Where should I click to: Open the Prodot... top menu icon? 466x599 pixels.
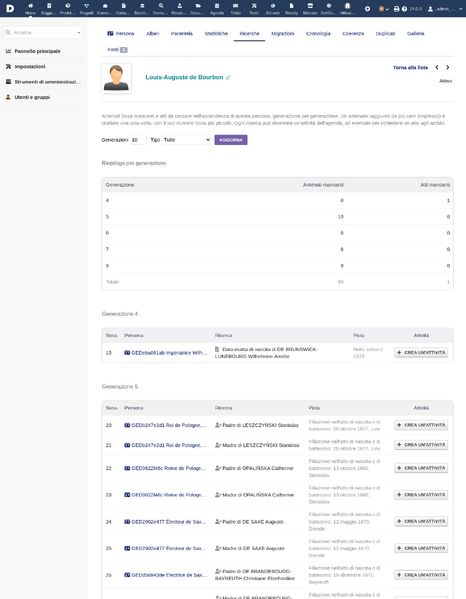point(68,6)
